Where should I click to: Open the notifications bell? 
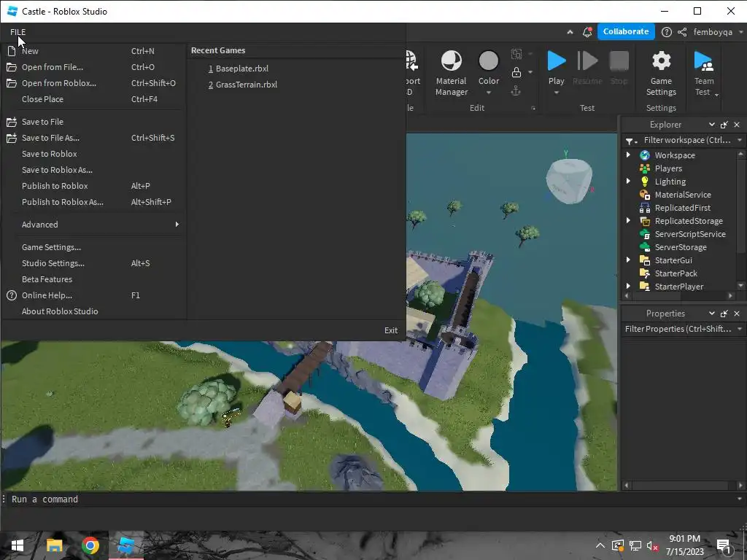click(x=587, y=32)
